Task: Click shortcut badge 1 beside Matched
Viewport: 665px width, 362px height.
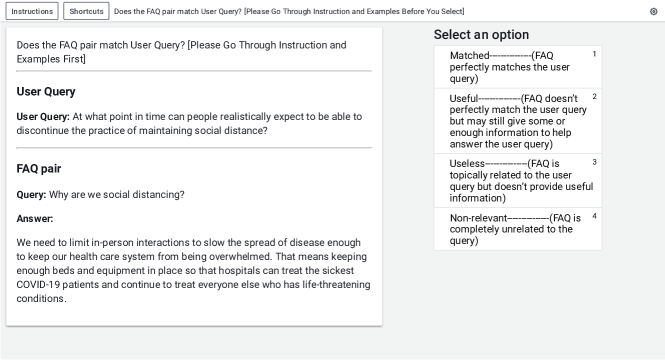Action: click(594, 54)
